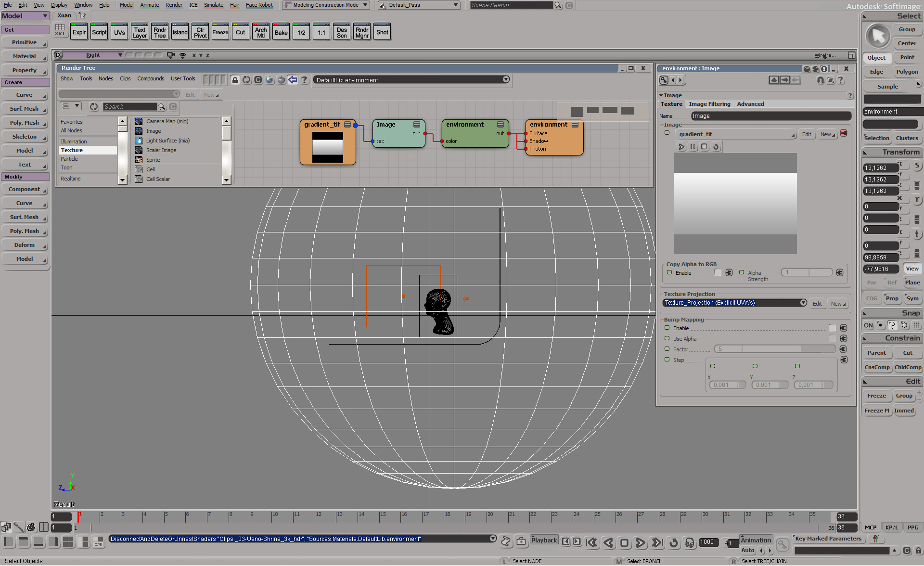924x566 pixels.
Task: Collapse the Image section triangle in property panel
Action: [x=661, y=95]
